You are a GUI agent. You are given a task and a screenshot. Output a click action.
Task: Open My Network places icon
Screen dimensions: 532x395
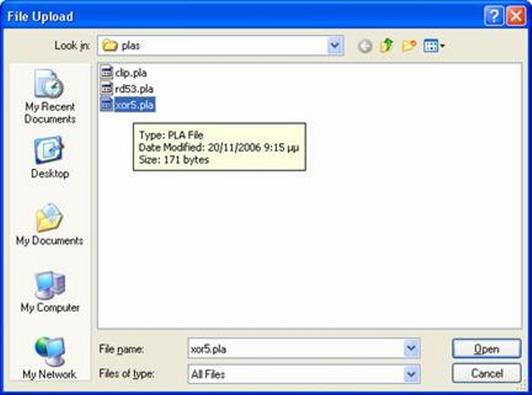49,358
